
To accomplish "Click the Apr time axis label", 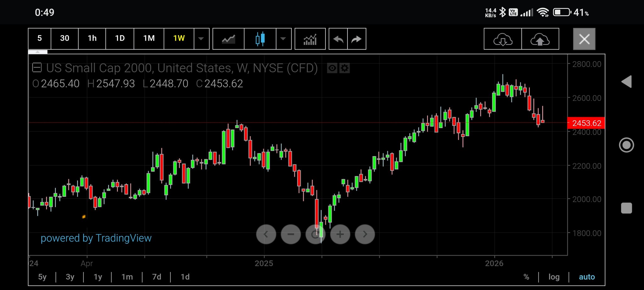I will (x=87, y=263).
